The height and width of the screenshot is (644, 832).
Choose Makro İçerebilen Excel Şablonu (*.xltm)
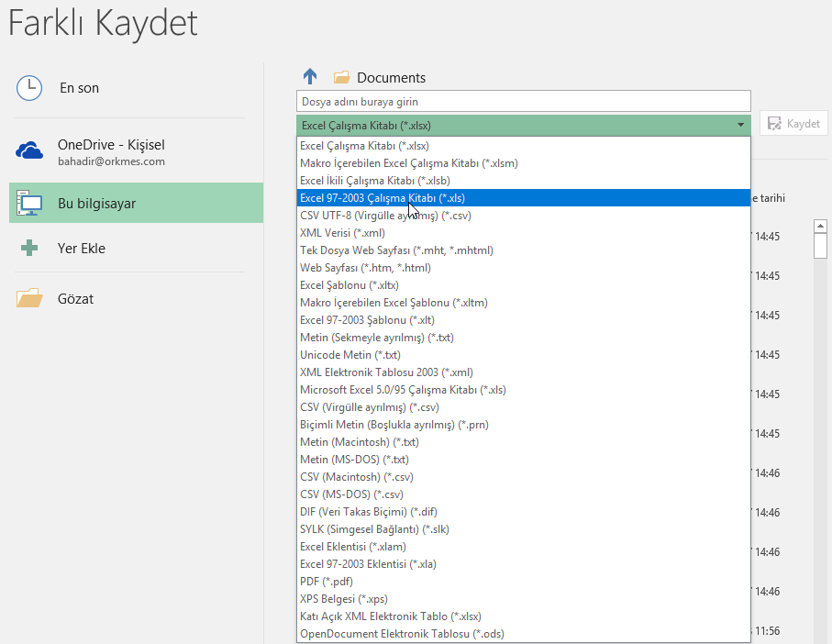tap(524, 303)
